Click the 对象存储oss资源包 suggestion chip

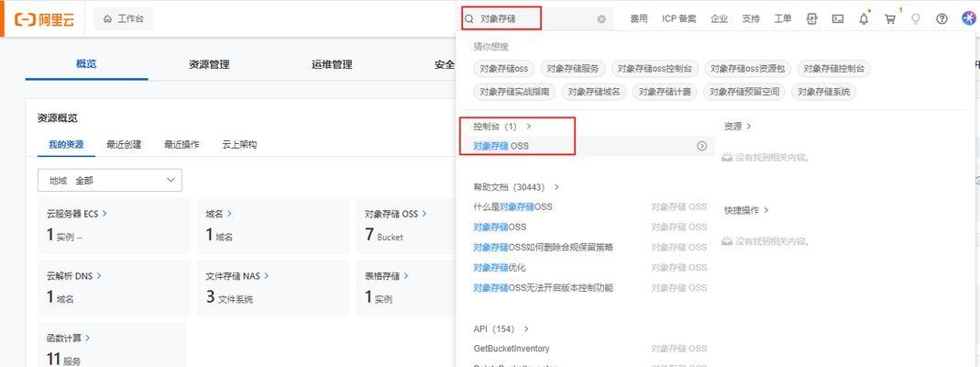[x=748, y=69]
